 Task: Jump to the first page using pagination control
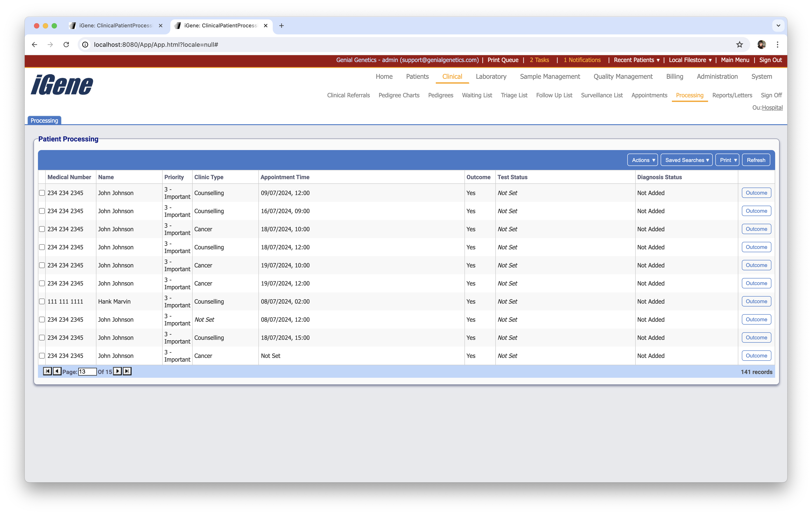tap(47, 371)
